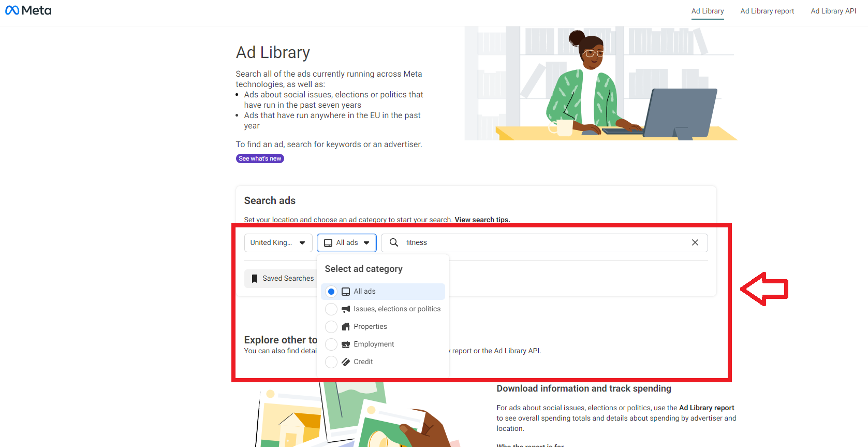Click the See what's new badge
The height and width of the screenshot is (447, 868).
tap(260, 158)
